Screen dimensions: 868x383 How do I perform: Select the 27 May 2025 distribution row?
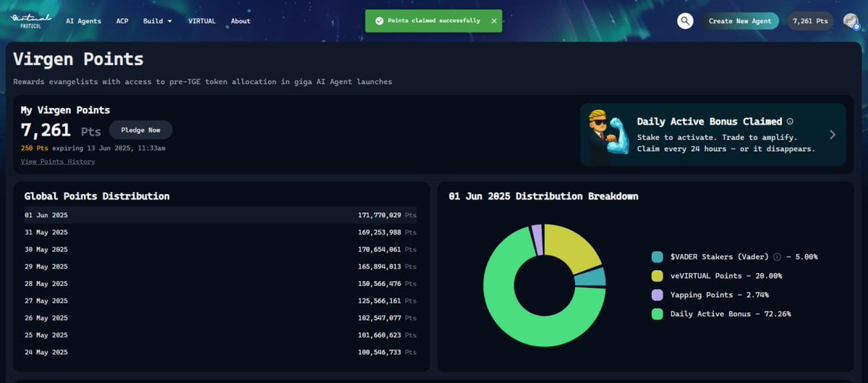tap(221, 300)
